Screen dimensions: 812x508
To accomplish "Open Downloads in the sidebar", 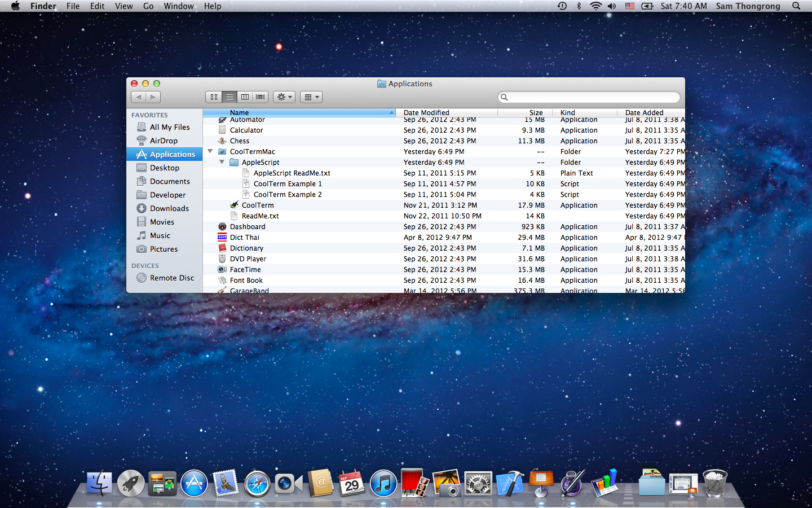I will point(165,208).
